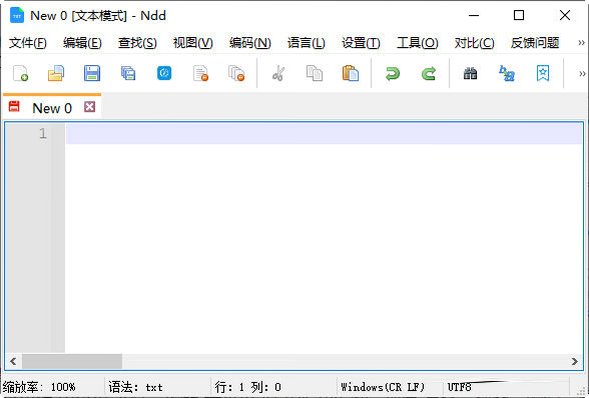Expand the menu bar overflow chevron

(581, 43)
